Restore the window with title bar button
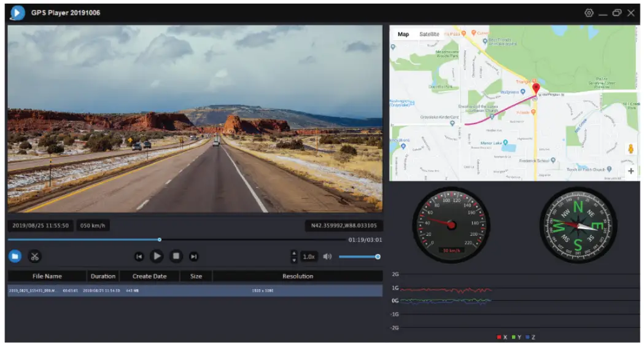This screenshot has height=347, width=644. click(616, 13)
